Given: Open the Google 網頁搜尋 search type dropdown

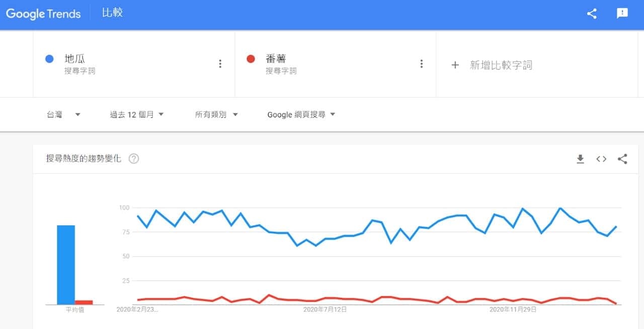Looking at the screenshot, I should pyautogui.click(x=301, y=115).
